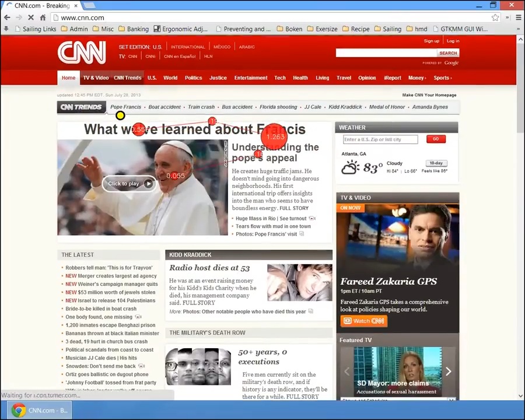Open the CNN en Español TV link
The width and height of the screenshot is (525, 420).
[180, 56]
